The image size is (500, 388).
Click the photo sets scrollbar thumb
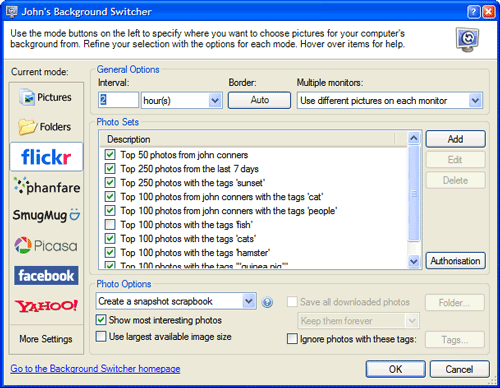(x=414, y=193)
